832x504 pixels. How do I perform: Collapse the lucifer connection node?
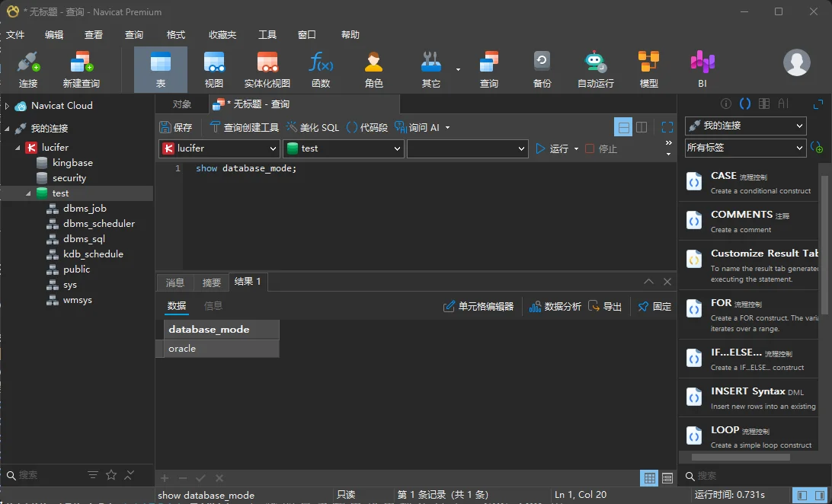(x=18, y=148)
